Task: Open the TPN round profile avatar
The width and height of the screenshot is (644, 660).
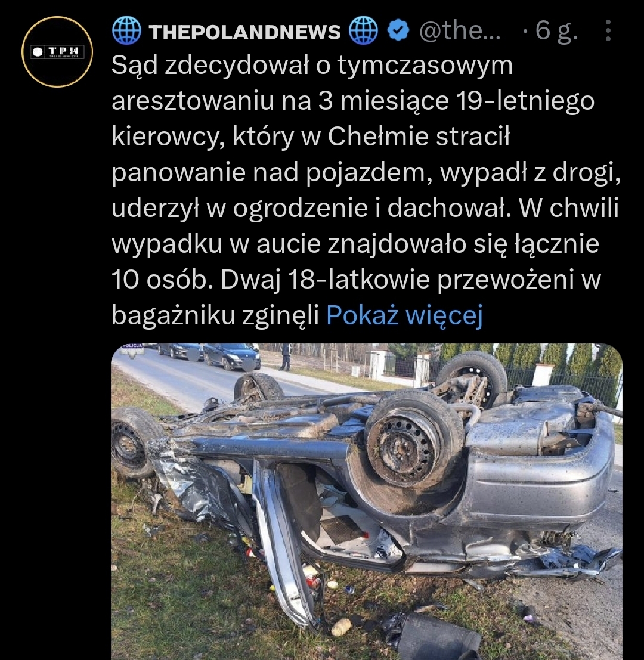Action: 57,52
